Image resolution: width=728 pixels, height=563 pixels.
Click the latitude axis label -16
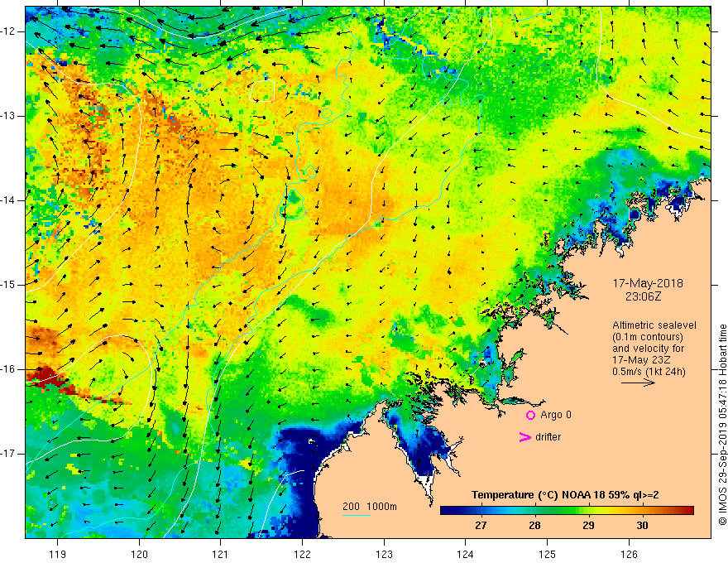tap(8, 370)
